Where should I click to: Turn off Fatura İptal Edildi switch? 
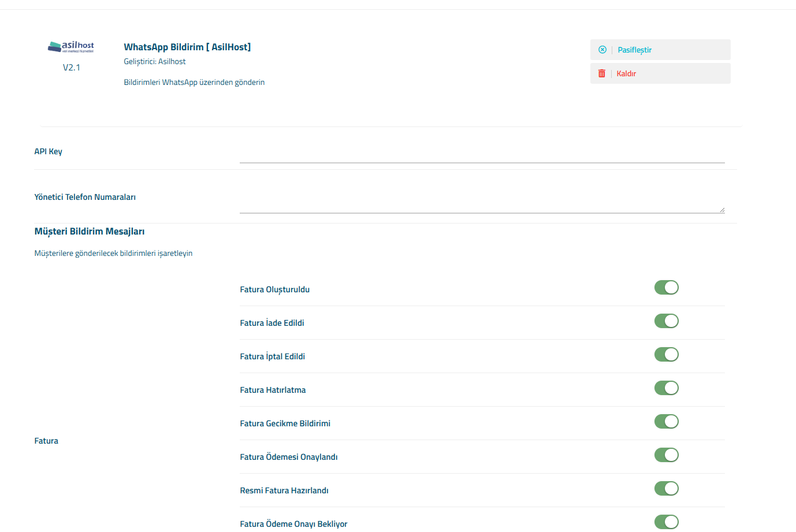666,355
